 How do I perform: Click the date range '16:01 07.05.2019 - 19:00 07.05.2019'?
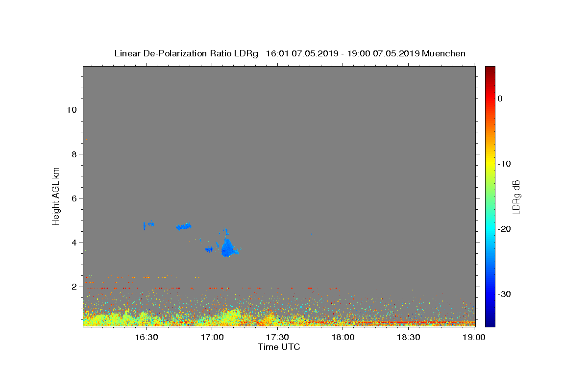(343, 53)
